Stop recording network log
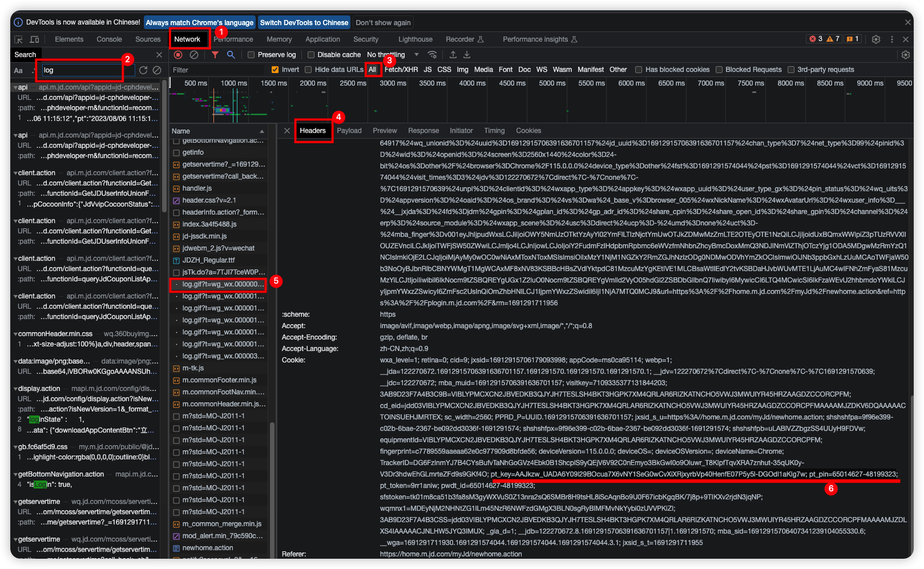This screenshot has width=924, height=569. point(178,55)
